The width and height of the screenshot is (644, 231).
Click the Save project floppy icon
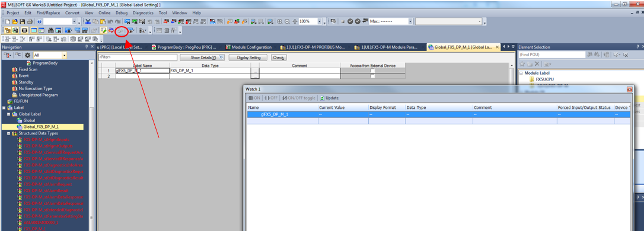[x=22, y=21]
